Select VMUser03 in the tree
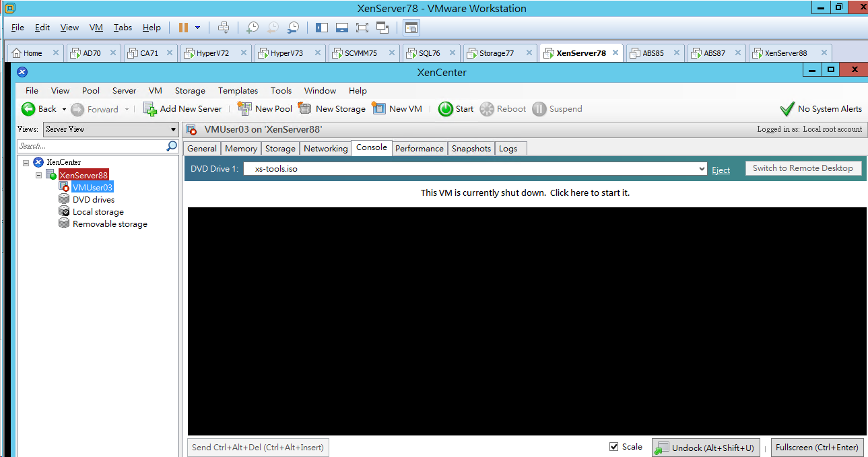The width and height of the screenshot is (868, 457). [92, 187]
